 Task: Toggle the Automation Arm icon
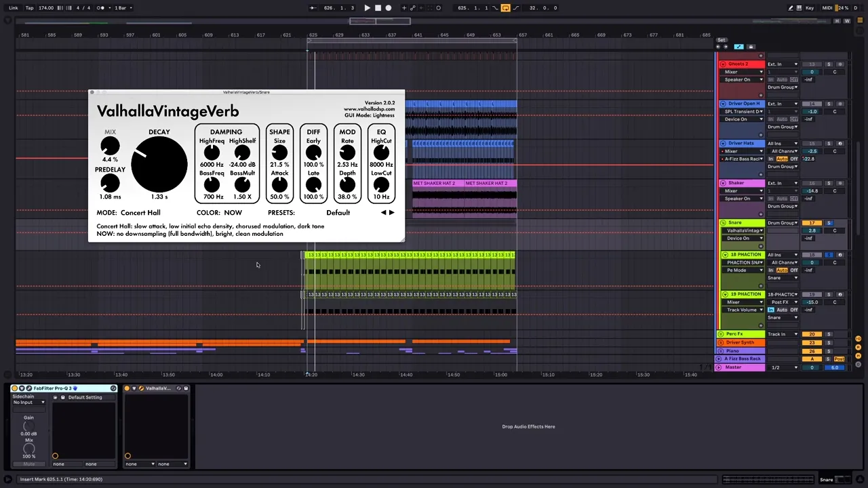[413, 8]
